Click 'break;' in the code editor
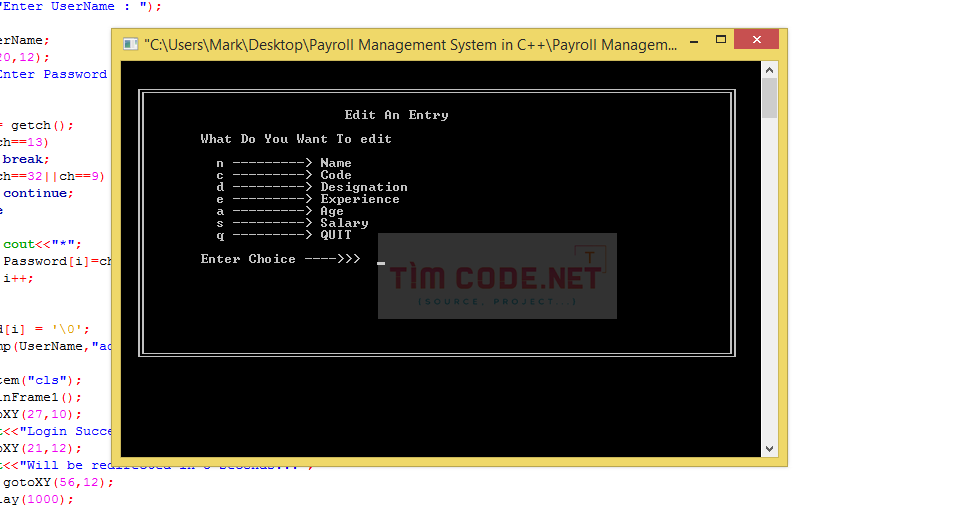The width and height of the screenshot is (956, 511). [26, 159]
